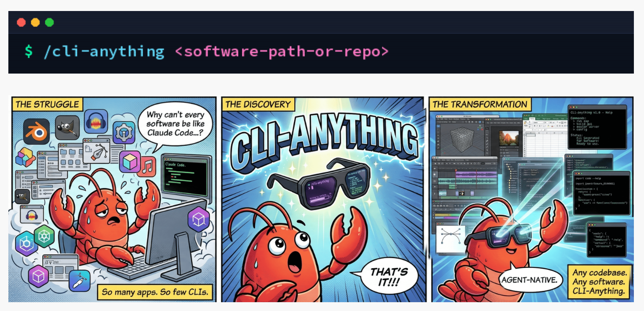Click the green hexagon wireframe icon

44,237
